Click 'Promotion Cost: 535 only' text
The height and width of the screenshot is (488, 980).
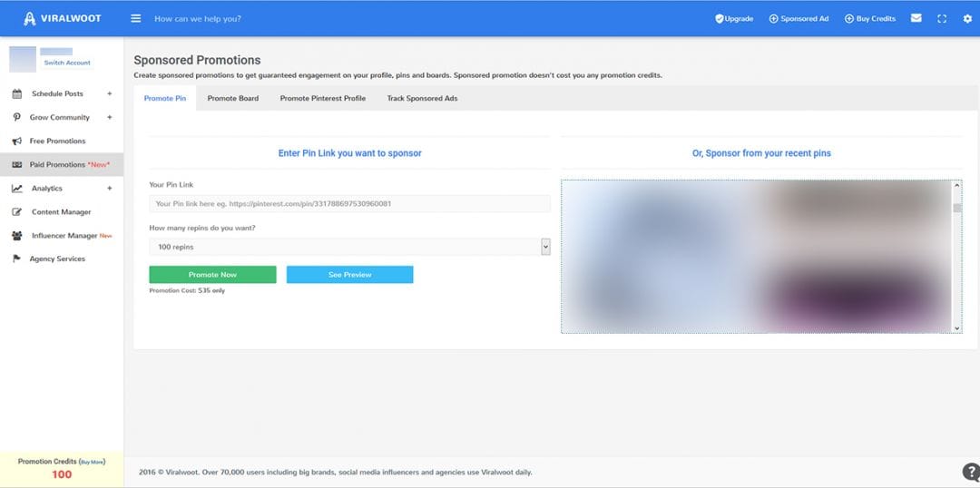(x=187, y=290)
